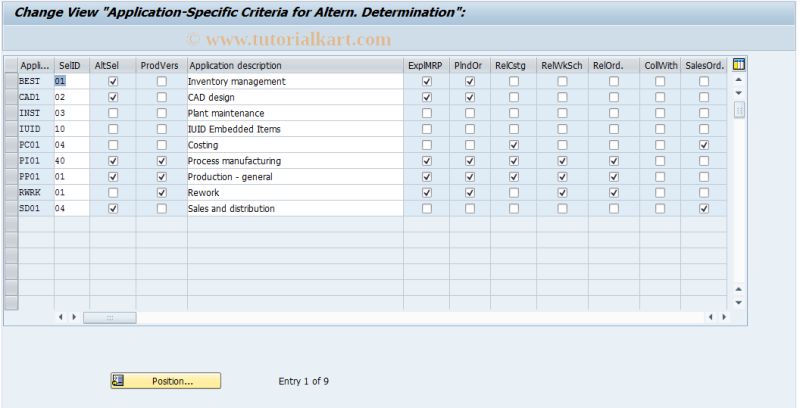This screenshot has height=408, width=800.
Task: Select the row selector for BEST
Action: point(11,81)
